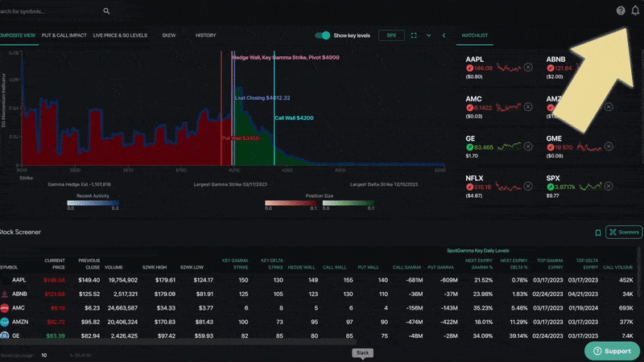
Task: Open the Support chat button
Action: click(612, 351)
